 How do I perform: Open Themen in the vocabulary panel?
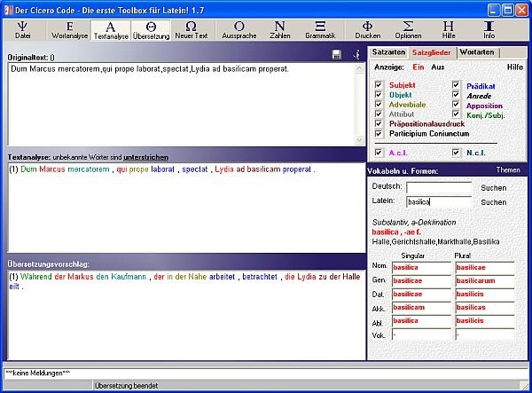508,169
